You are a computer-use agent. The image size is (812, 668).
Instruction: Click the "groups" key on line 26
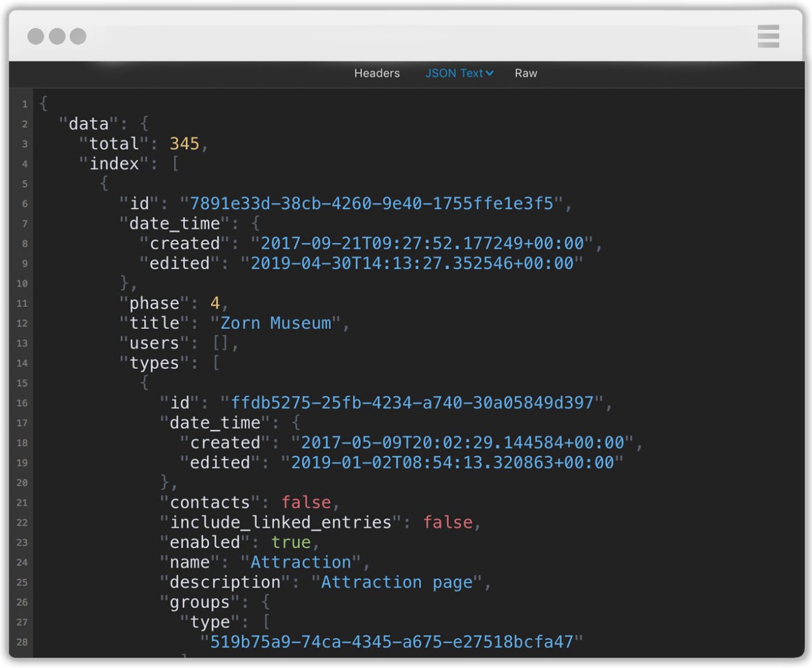point(200,603)
